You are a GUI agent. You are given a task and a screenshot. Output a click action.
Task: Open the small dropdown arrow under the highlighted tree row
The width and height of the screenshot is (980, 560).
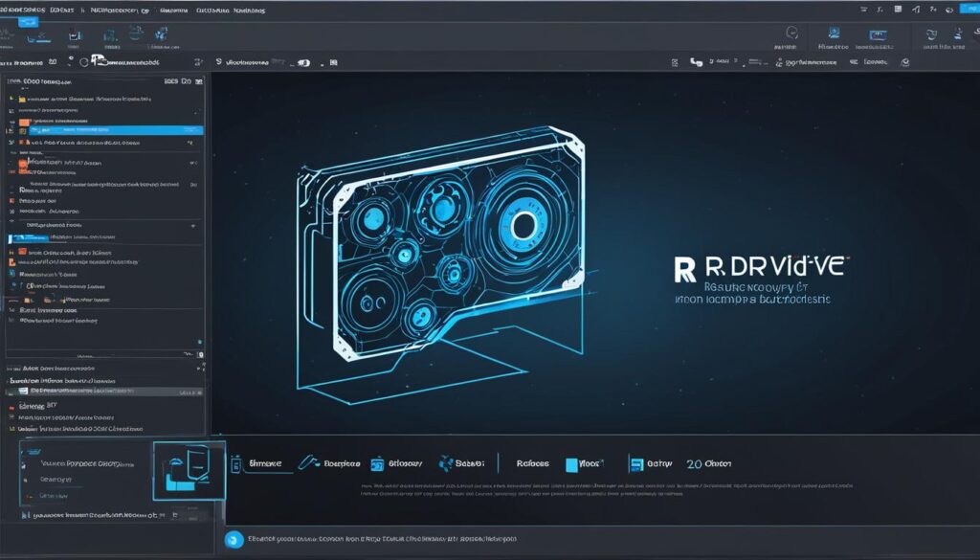(190, 144)
